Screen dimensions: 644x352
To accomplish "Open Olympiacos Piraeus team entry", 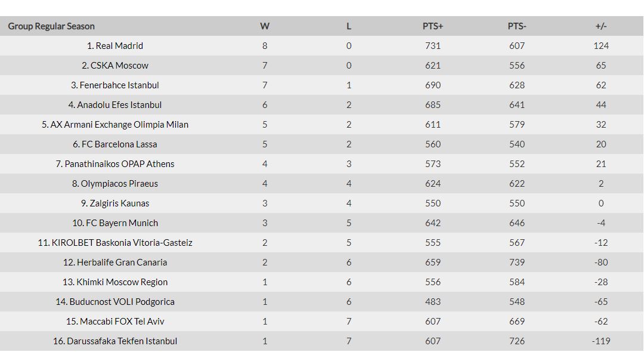I will 119,184.
